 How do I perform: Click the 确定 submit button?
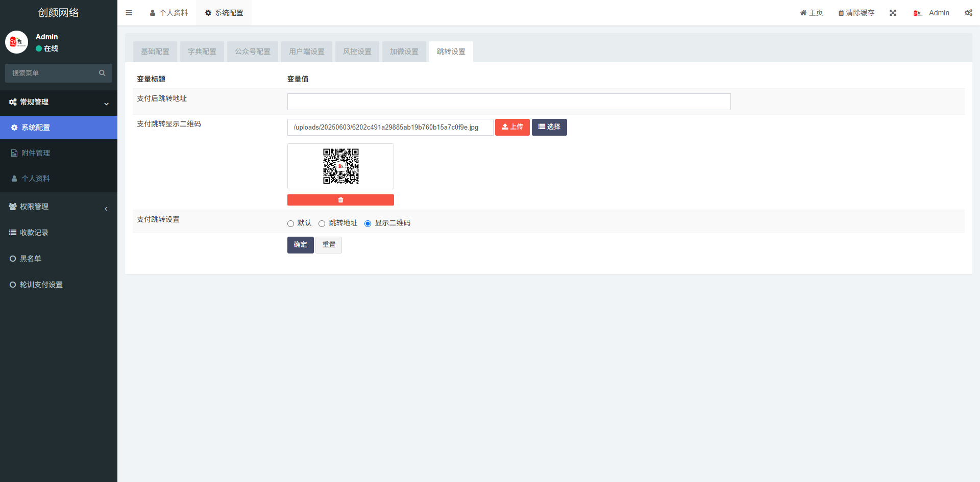click(x=300, y=245)
